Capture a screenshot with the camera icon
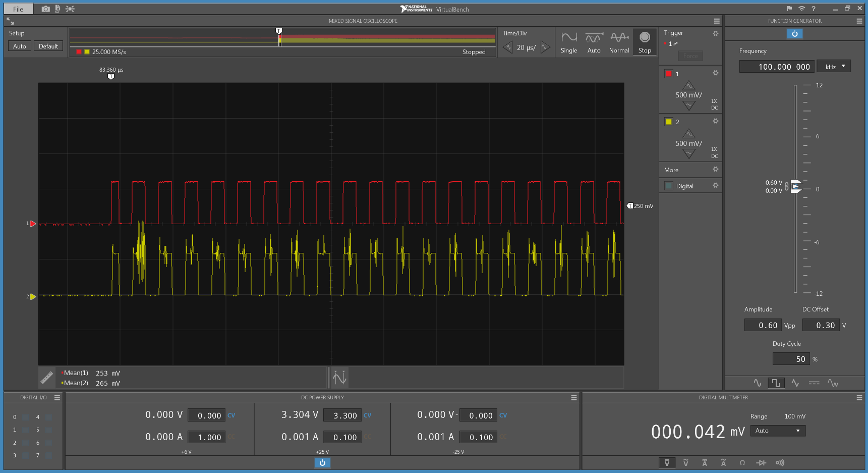This screenshot has height=473, width=868. (45, 9)
